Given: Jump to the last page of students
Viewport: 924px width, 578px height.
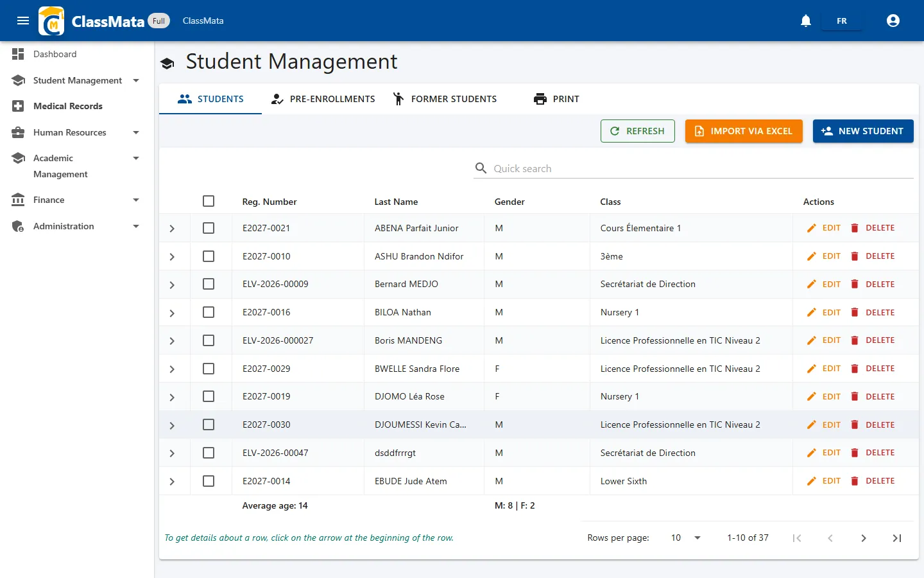Looking at the screenshot, I should [897, 538].
